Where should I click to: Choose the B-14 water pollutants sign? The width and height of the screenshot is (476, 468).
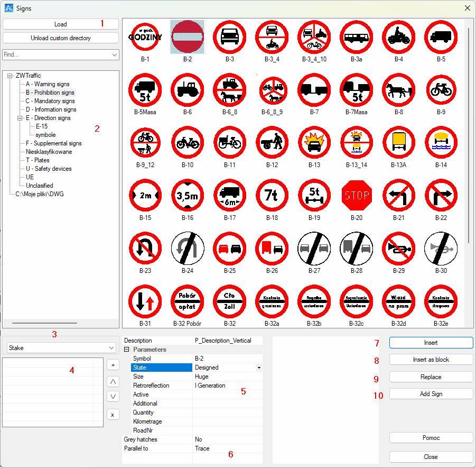tap(441, 143)
